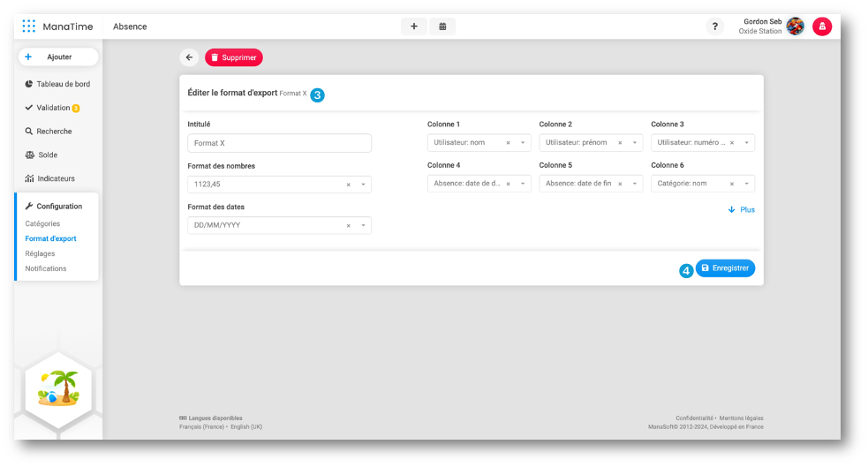This screenshot has width=868, height=467.
Task: Open Catégories under Configuration
Action: 42,224
